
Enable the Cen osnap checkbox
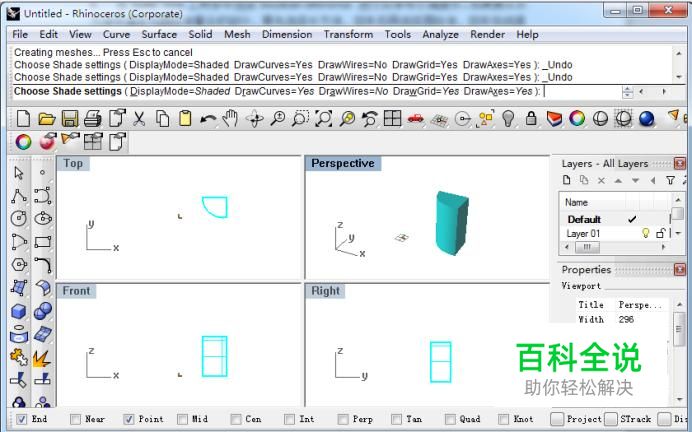(x=236, y=419)
